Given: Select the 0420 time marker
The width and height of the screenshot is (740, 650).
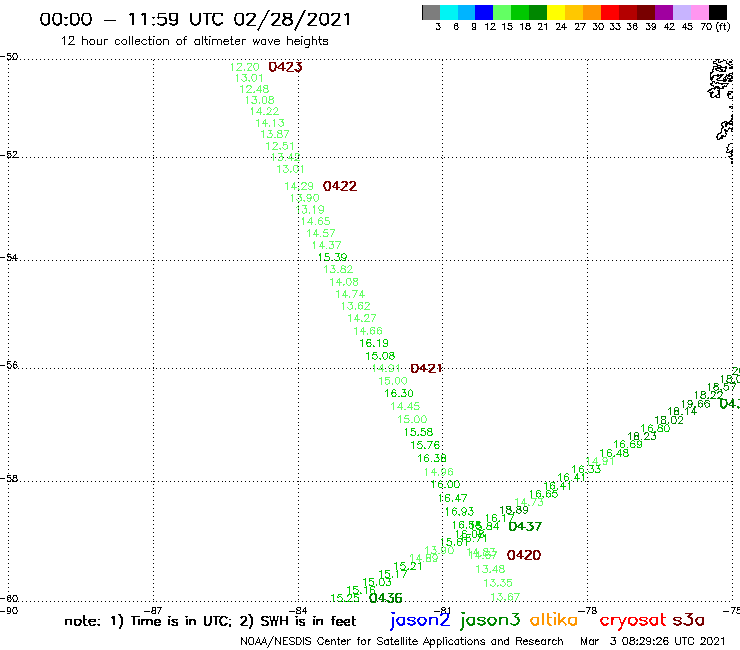Looking at the screenshot, I should point(524,555).
